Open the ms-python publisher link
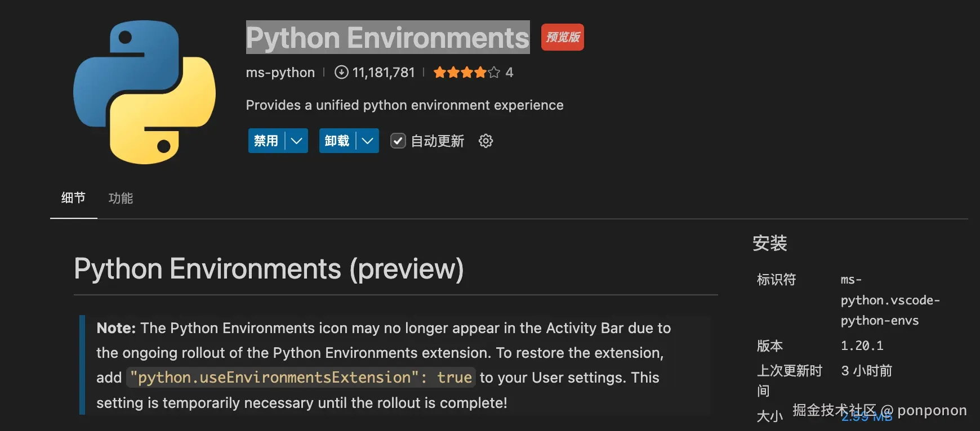This screenshot has height=431, width=980. click(x=280, y=73)
